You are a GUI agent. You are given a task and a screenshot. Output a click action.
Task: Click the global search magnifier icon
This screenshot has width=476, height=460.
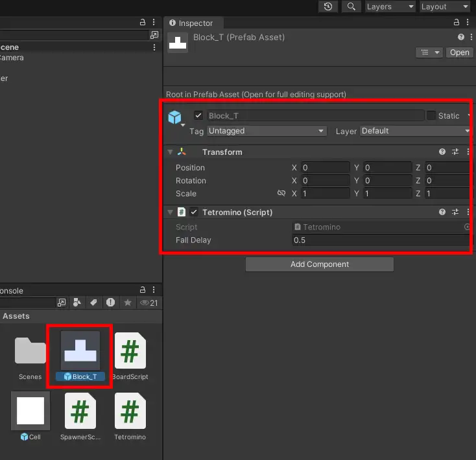click(351, 6)
